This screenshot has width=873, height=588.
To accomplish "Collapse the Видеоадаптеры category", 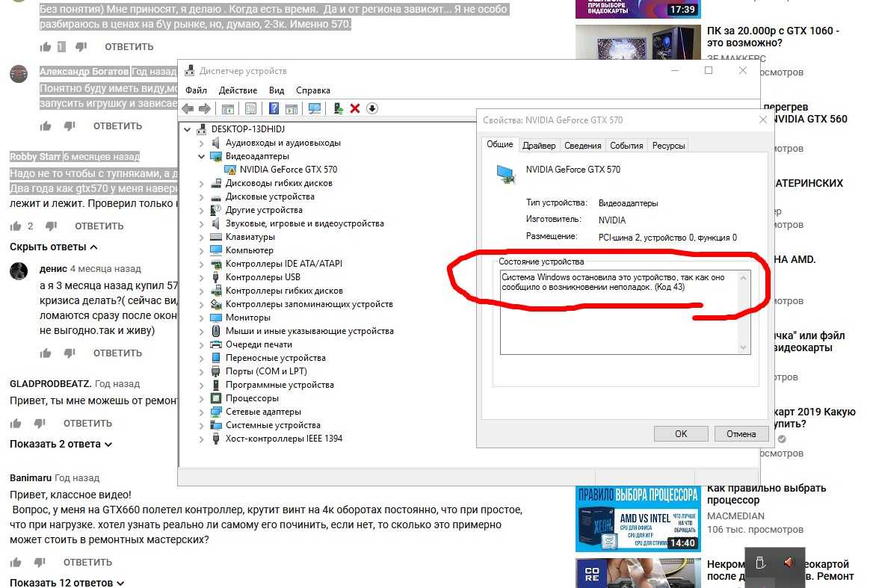I will pos(201,156).
